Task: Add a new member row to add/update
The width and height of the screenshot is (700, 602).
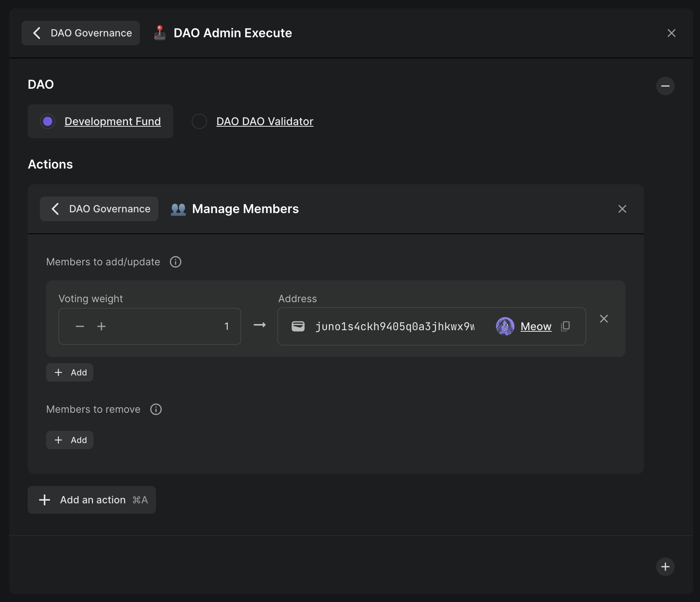Action: coord(70,372)
